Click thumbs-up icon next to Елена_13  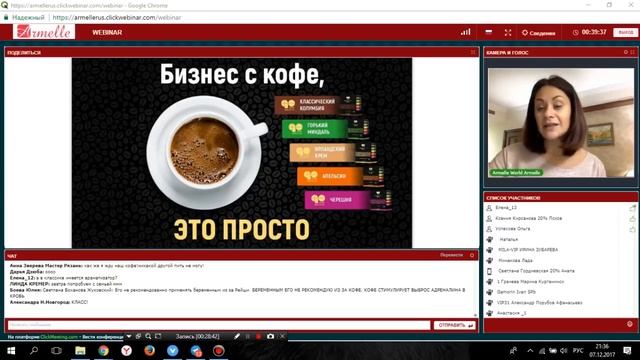632,208
